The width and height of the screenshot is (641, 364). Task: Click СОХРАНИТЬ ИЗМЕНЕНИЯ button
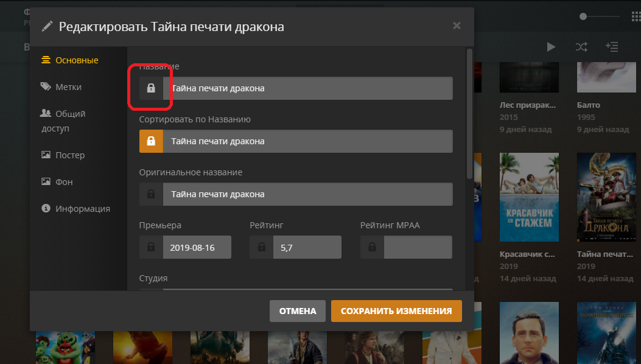pyautogui.click(x=396, y=311)
